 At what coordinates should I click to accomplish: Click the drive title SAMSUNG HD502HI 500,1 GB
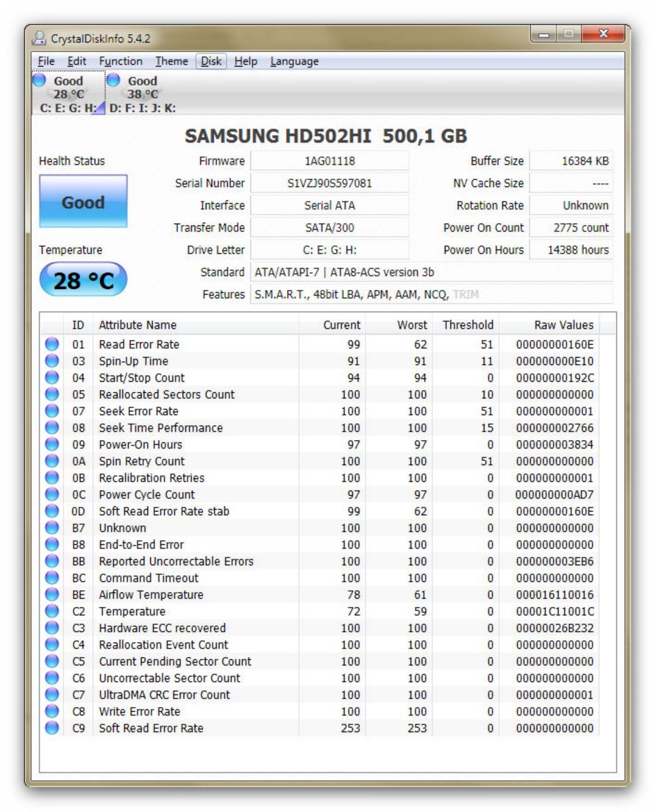[x=326, y=136]
